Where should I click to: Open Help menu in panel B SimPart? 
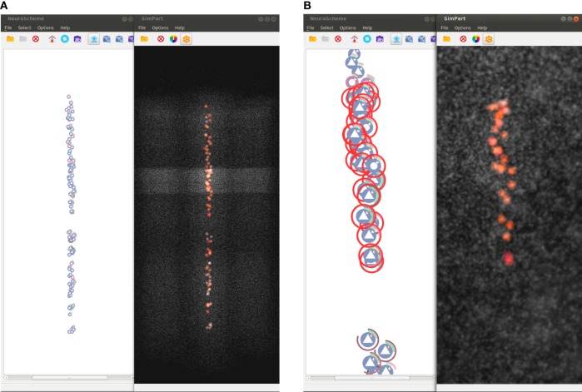(x=482, y=27)
